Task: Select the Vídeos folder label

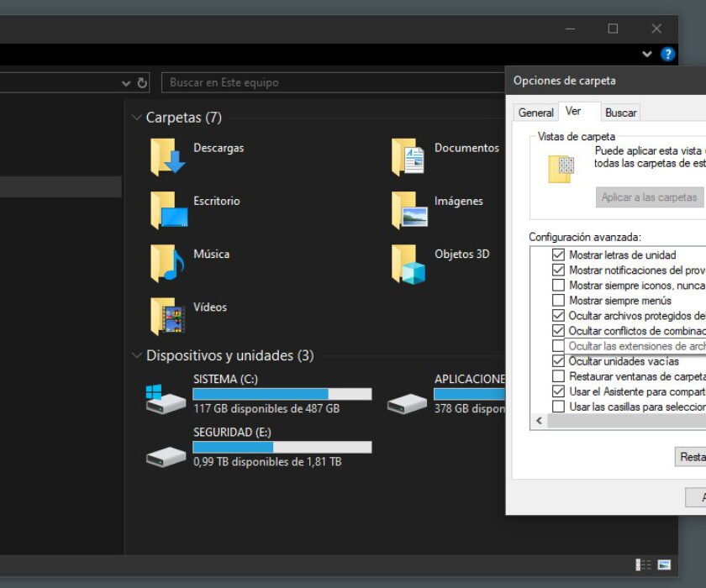Action: tap(210, 307)
